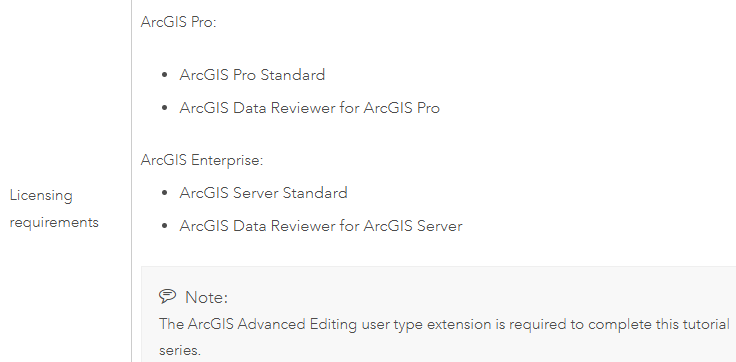Click the word 'series.' ending the note
The width and height of the screenshot is (736, 362).
click(x=180, y=350)
